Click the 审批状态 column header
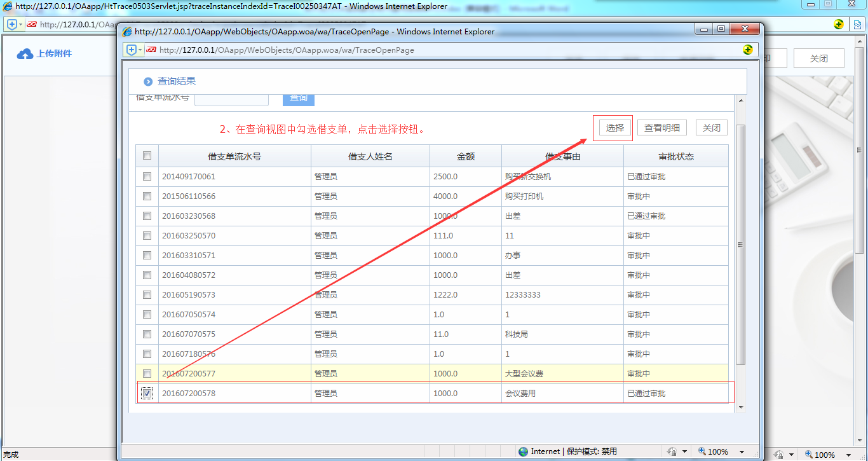 (x=676, y=156)
